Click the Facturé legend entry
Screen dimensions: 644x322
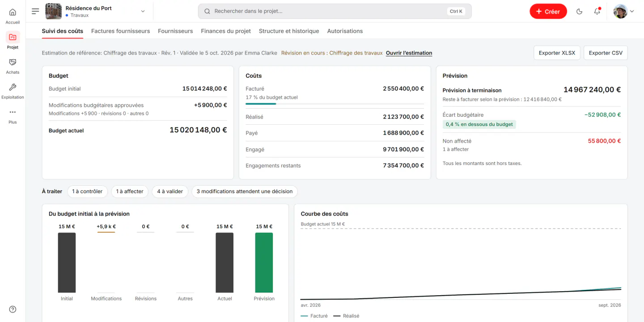click(x=314, y=316)
